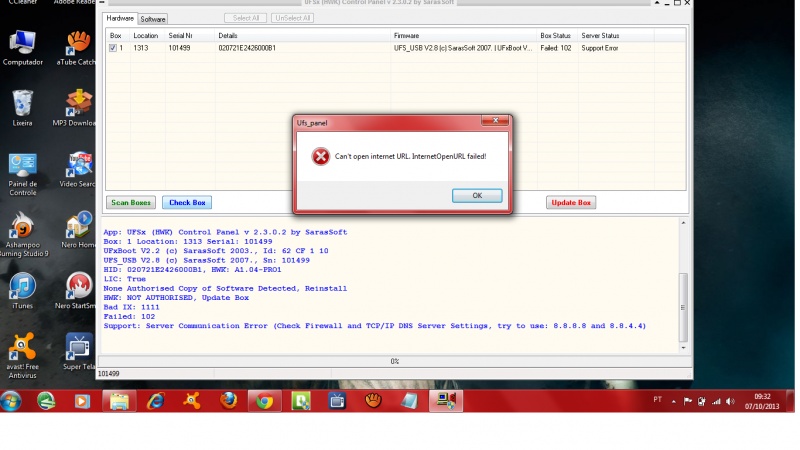Open Windows Explorer folder on taskbar

(x=119, y=401)
